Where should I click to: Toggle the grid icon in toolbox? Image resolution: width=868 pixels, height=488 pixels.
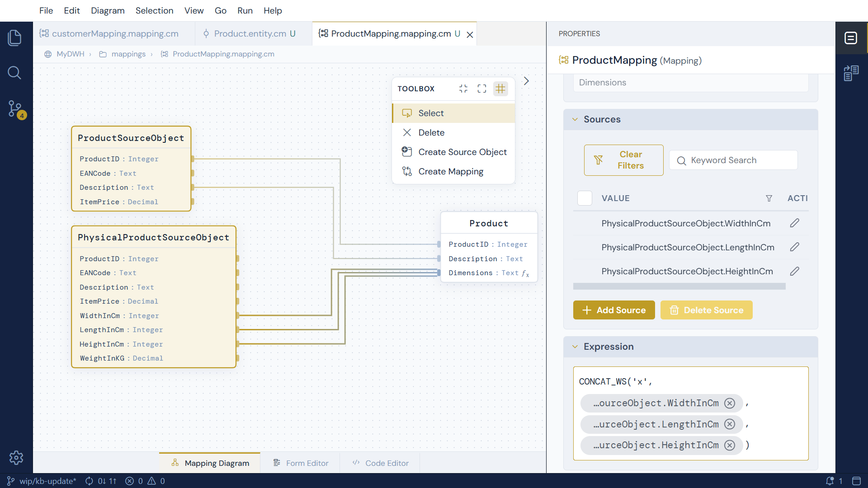[500, 89]
